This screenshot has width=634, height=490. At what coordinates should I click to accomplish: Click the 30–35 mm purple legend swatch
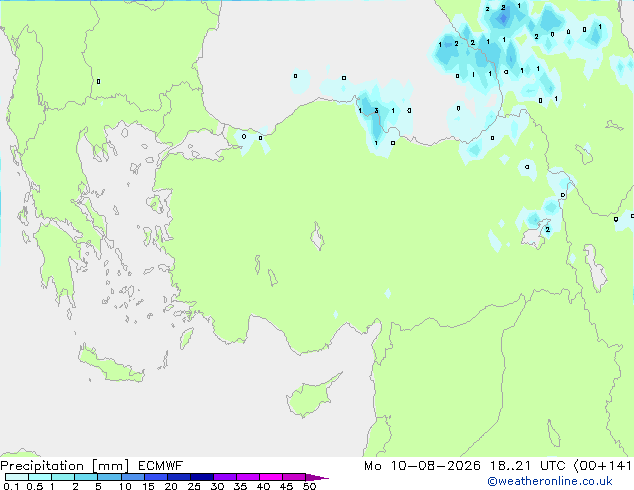[x=225, y=477]
